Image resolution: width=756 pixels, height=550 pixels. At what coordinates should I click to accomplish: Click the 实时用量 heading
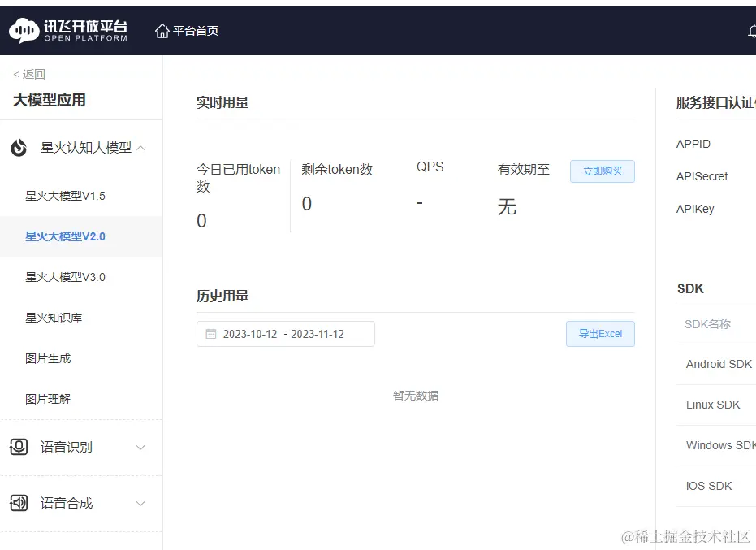pyautogui.click(x=222, y=102)
